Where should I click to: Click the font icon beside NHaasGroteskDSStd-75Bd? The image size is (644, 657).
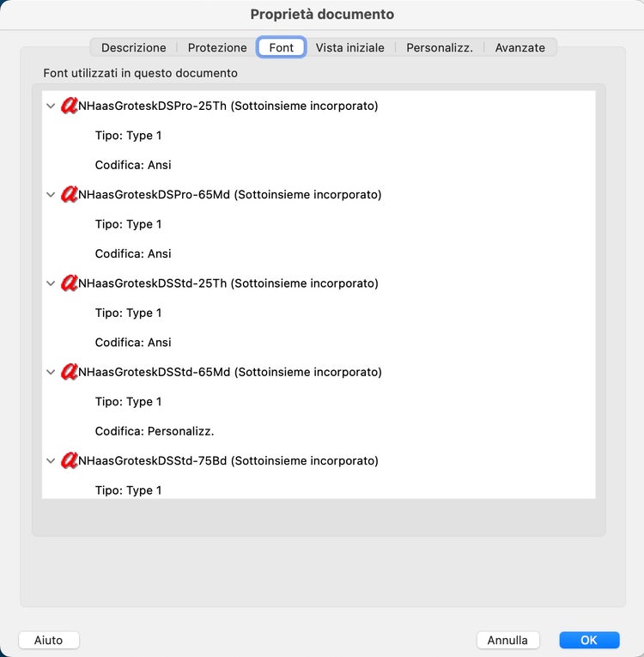(69, 461)
